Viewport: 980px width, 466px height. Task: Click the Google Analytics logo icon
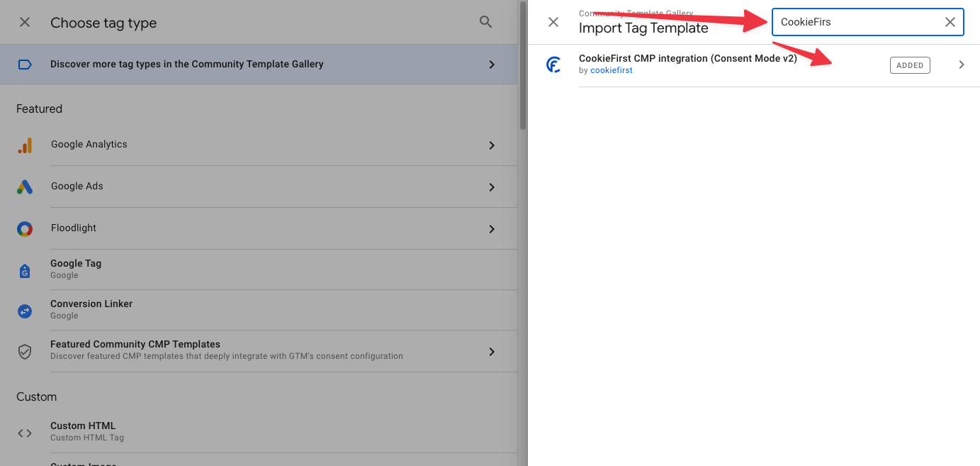25,145
